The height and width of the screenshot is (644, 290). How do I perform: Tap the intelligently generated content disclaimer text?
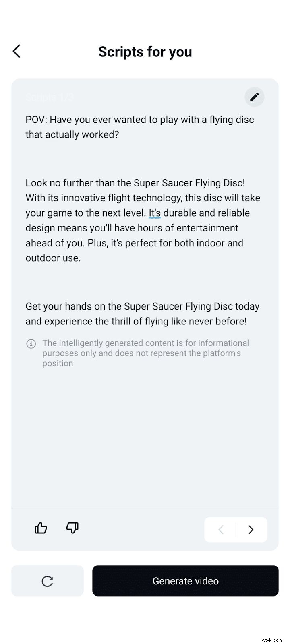pos(145,353)
